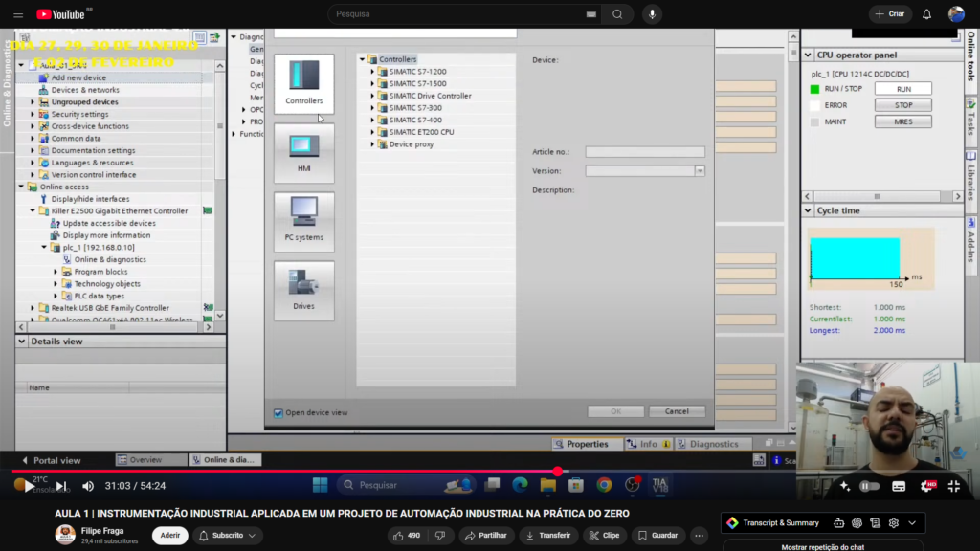The height and width of the screenshot is (551, 980).
Task: Open the Overview editor tab
Action: coord(150,460)
